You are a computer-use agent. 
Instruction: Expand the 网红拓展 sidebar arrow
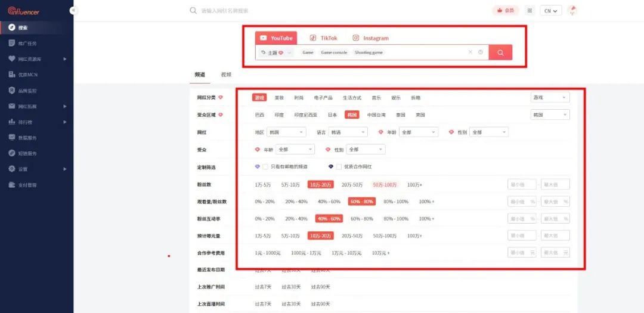[x=65, y=106]
